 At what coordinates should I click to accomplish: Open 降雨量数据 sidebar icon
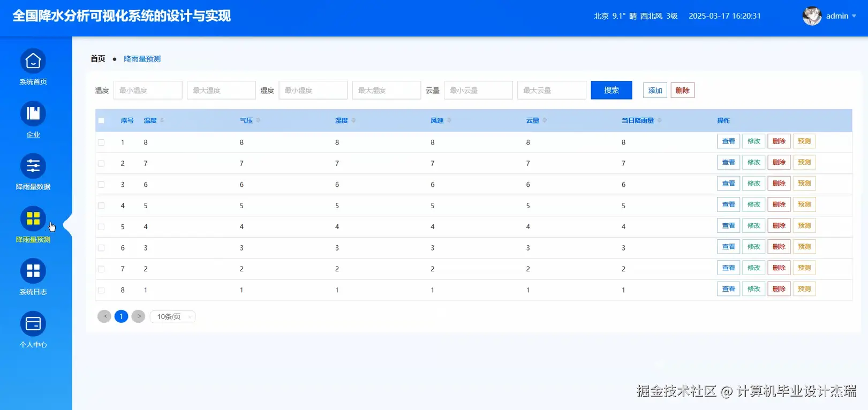[x=33, y=166]
